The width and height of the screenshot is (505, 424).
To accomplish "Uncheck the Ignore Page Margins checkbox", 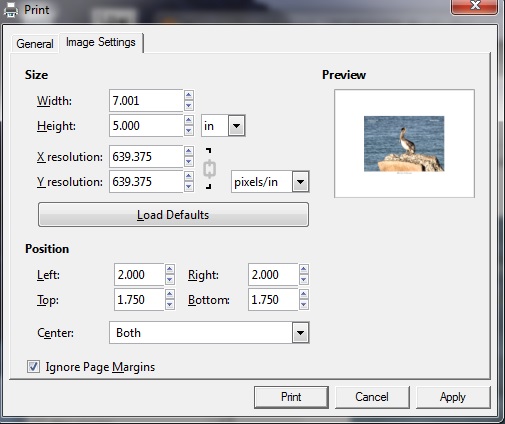I will [x=33, y=367].
